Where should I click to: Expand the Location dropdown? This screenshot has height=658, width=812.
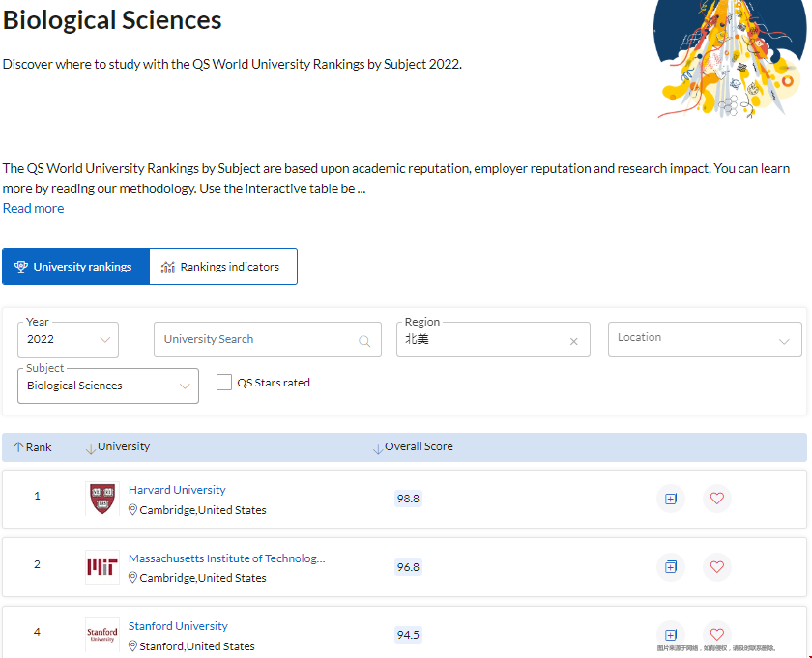tap(704, 339)
